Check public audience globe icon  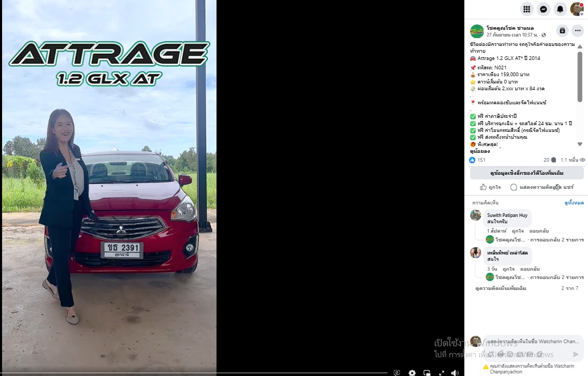coord(544,35)
